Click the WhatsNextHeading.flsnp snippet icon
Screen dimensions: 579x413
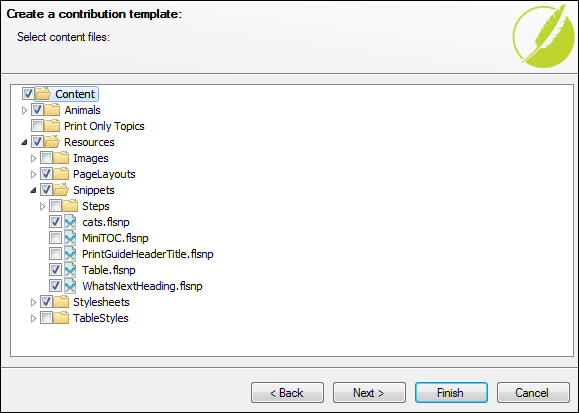(70, 286)
